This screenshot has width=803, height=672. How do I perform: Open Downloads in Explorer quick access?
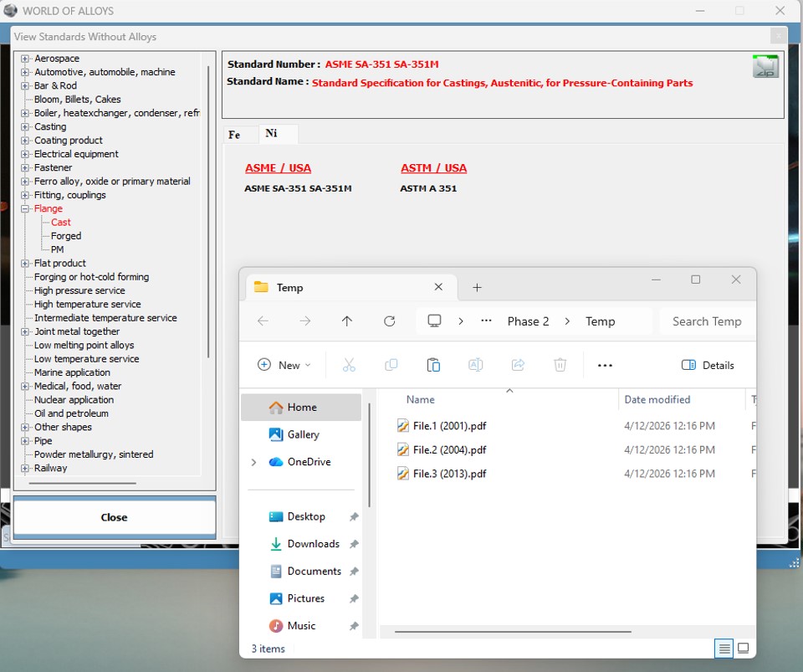tap(313, 543)
